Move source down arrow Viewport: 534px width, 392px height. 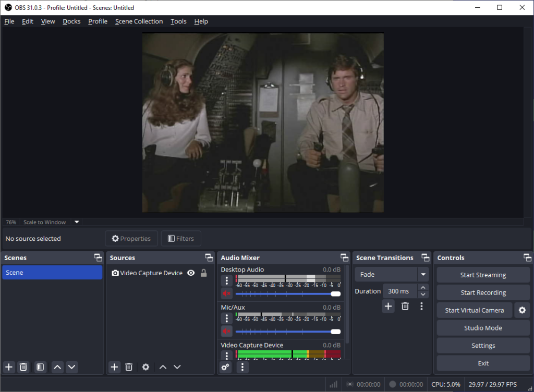(x=177, y=367)
